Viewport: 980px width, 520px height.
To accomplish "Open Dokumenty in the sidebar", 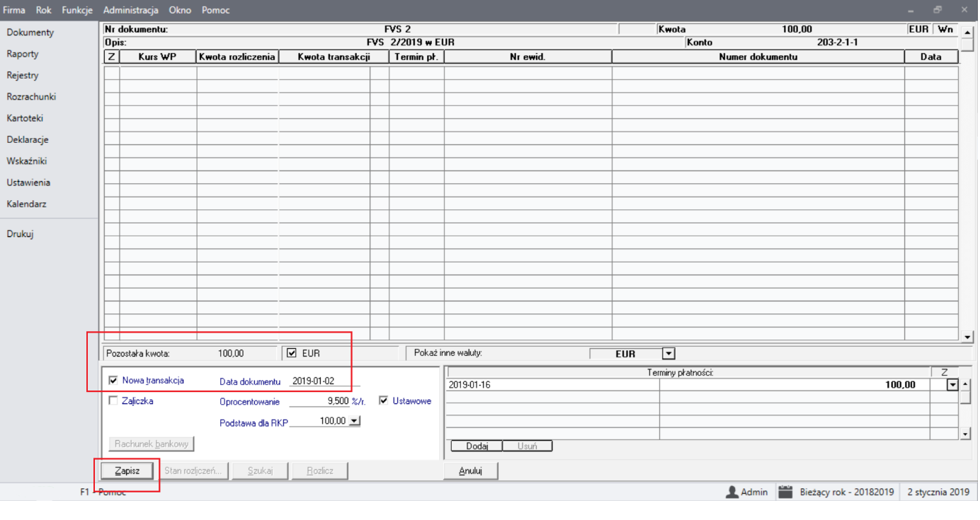I will coord(30,33).
